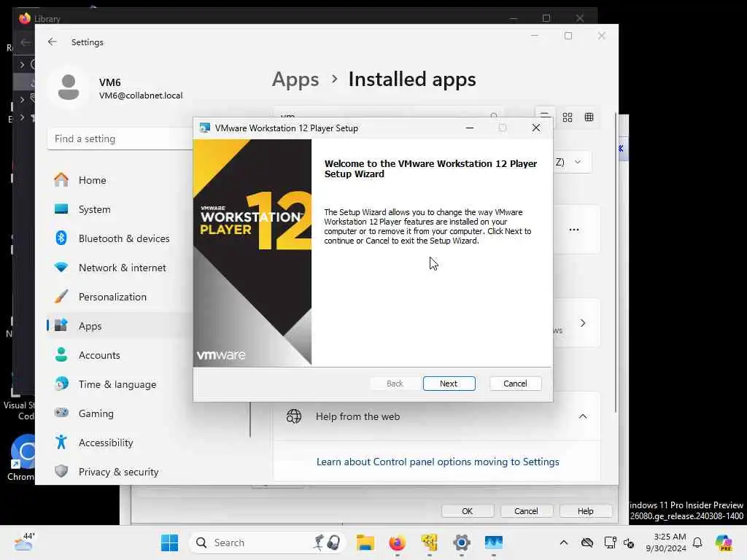This screenshot has height=560, width=747.
Task: Expand the related settings chevron row
Action: pyautogui.click(x=583, y=323)
